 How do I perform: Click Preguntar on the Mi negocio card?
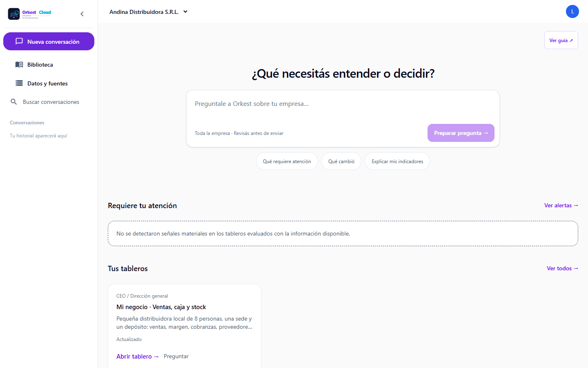176,357
